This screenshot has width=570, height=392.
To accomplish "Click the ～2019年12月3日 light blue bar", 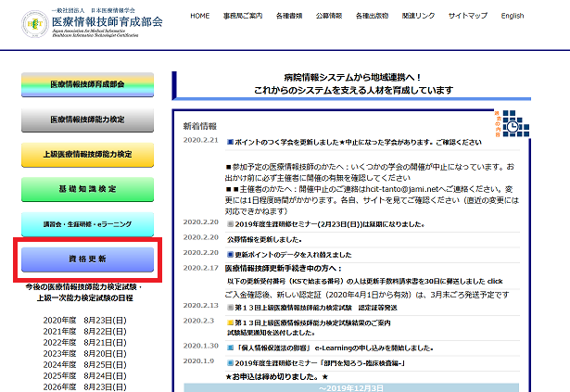I will tap(351, 387).
